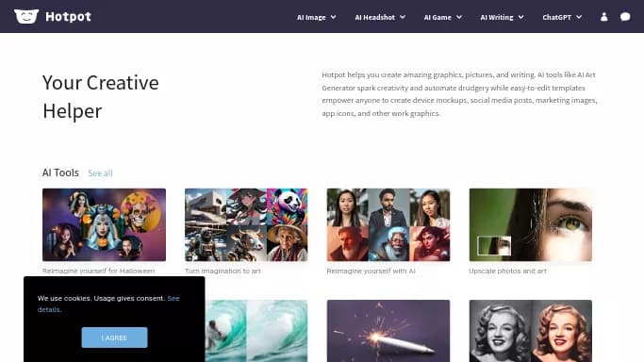Open the colorized Marilyn photo thumbnail
This screenshot has width=644, height=362.
pyautogui.click(x=531, y=331)
